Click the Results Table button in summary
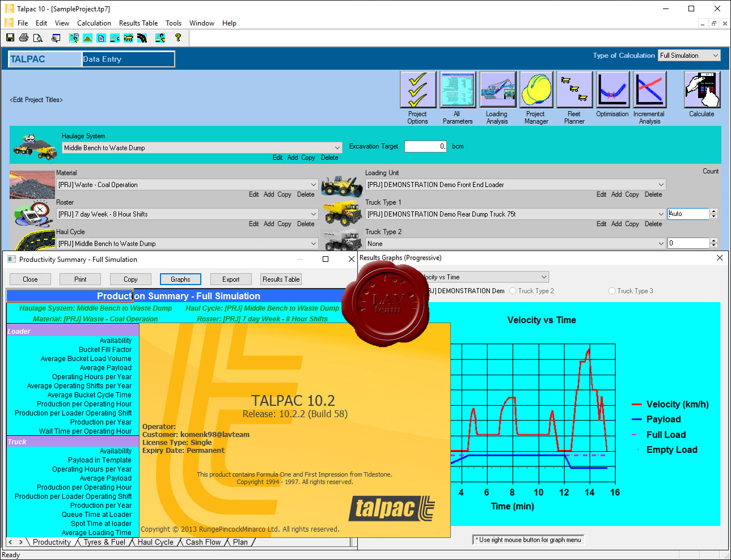The image size is (731, 560). [281, 279]
